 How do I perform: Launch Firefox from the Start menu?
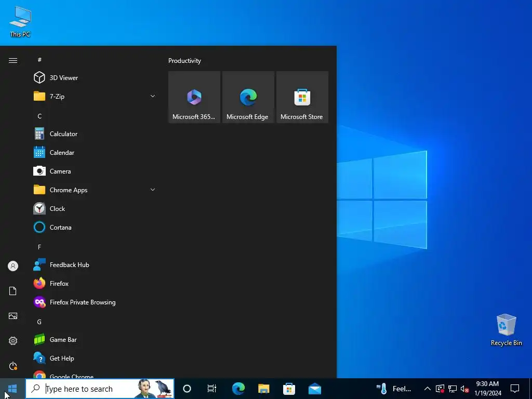click(95, 284)
